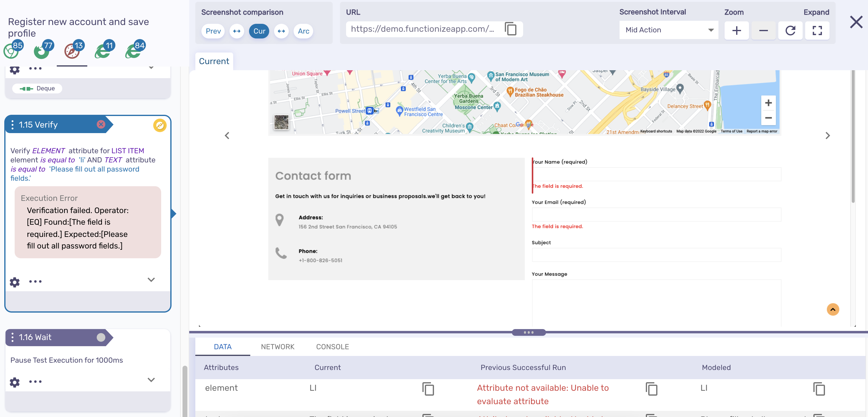This screenshot has height=417, width=868.
Task: Go to previous screenshot with left arrow
Action: (x=227, y=136)
